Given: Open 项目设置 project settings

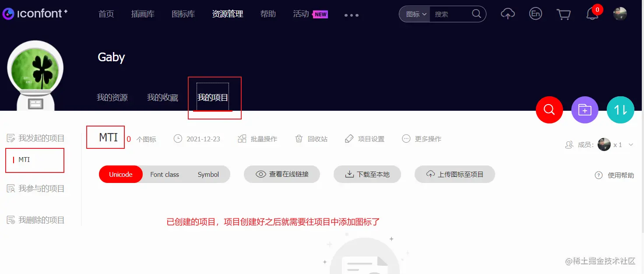Looking at the screenshot, I should [x=371, y=139].
